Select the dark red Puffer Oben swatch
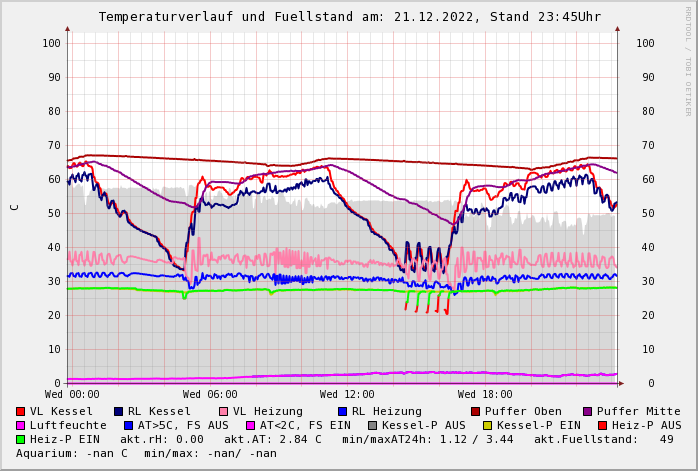This screenshot has width=698, height=471. coord(476,411)
